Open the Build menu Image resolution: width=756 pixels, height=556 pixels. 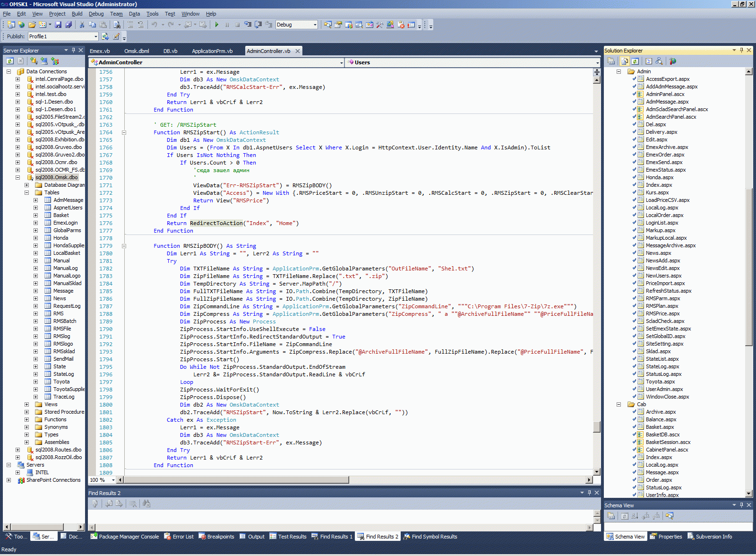(77, 14)
